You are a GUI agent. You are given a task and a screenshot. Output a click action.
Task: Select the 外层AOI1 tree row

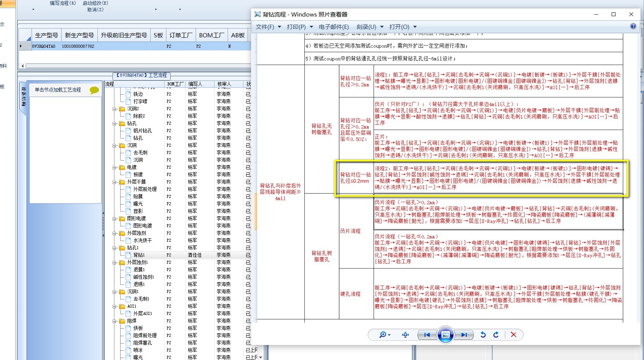click(143, 314)
